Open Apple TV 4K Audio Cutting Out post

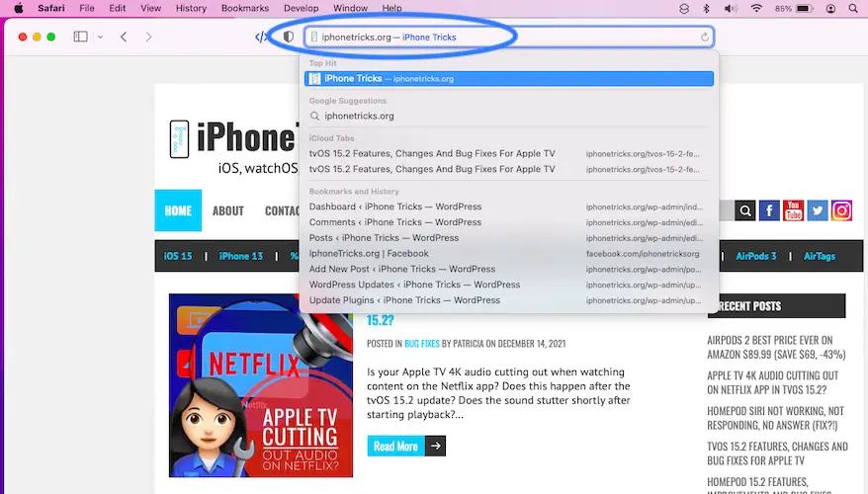773,382
